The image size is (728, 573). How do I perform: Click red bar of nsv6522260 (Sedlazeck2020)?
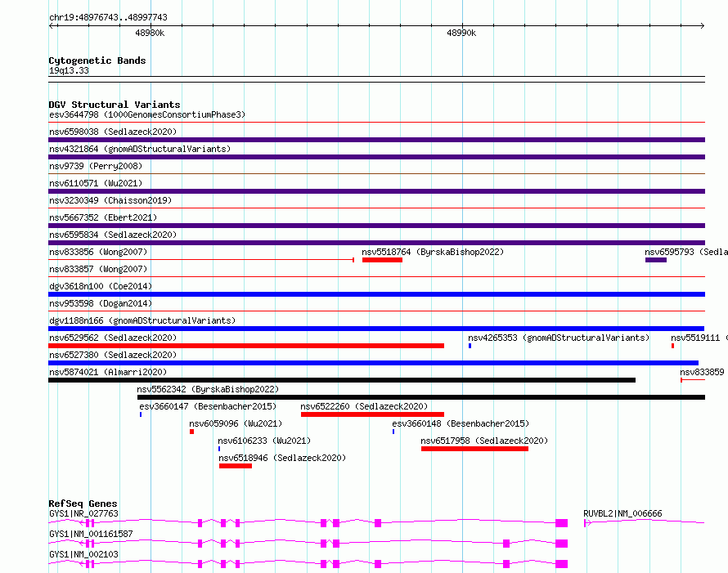pos(372,414)
